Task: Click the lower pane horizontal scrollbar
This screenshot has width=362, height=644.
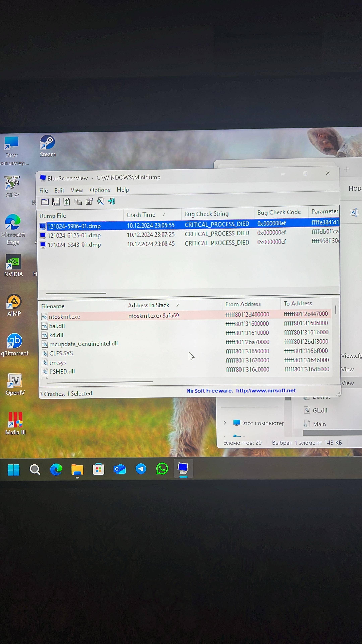Action: pyautogui.click(x=100, y=382)
